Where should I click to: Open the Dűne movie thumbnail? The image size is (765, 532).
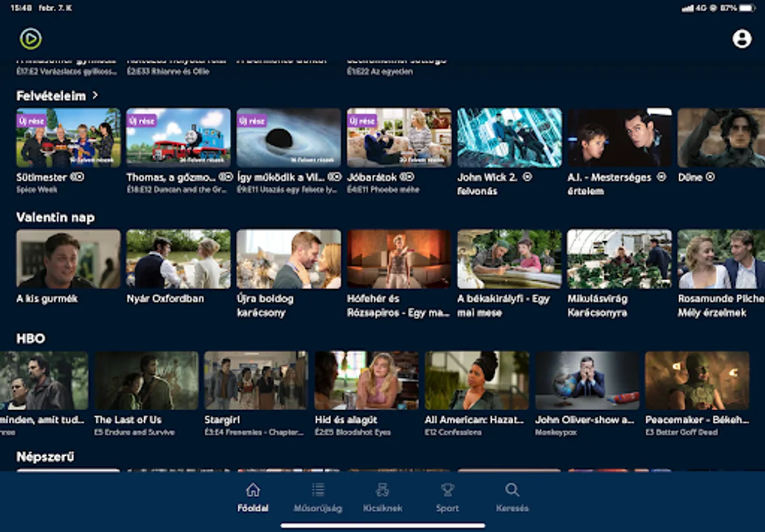pyautogui.click(x=721, y=138)
